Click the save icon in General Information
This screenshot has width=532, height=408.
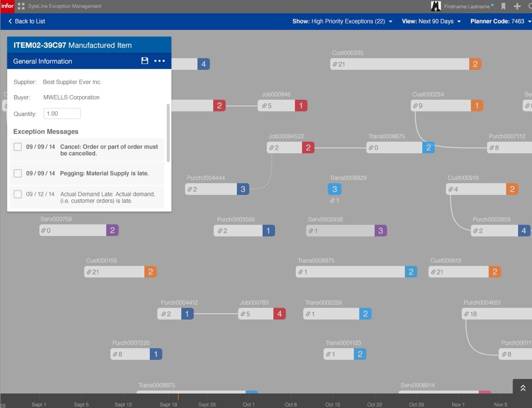[x=145, y=61]
